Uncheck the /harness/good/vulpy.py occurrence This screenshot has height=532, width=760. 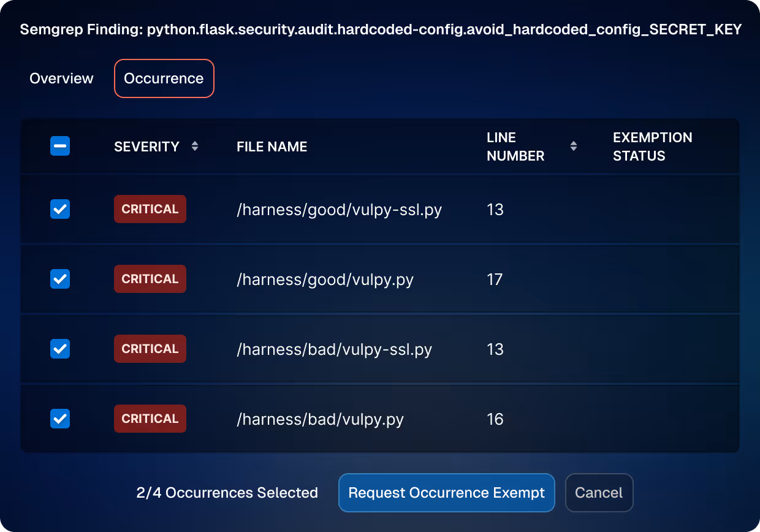coord(59,279)
